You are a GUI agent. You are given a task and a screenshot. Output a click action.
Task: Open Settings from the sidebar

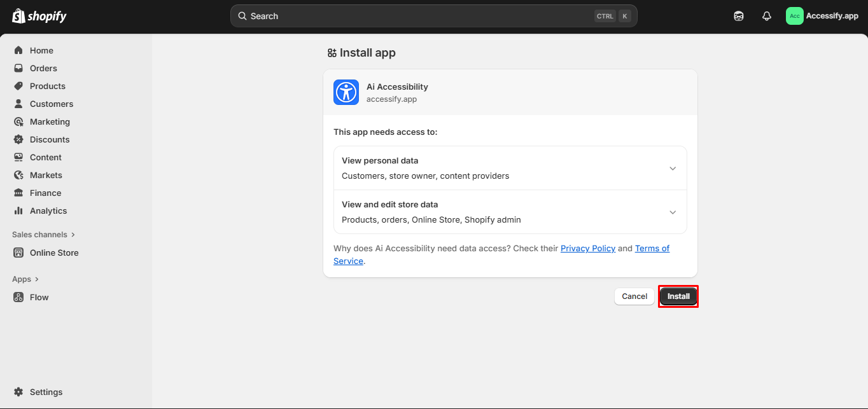click(45, 392)
